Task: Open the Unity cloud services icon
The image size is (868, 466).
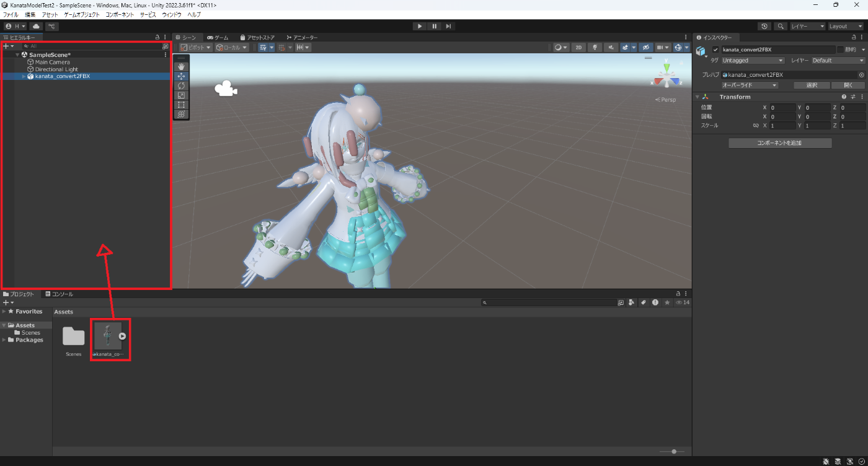Action: click(36, 26)
